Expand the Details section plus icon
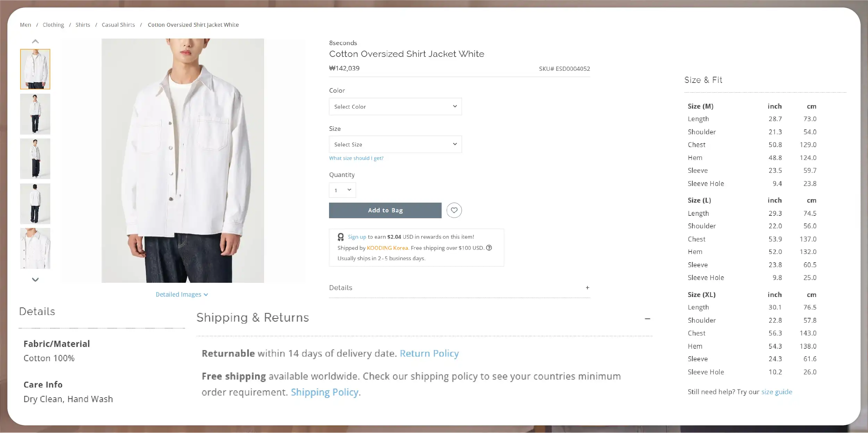This screenshot has width=868, height=433. tap(587, 288)
